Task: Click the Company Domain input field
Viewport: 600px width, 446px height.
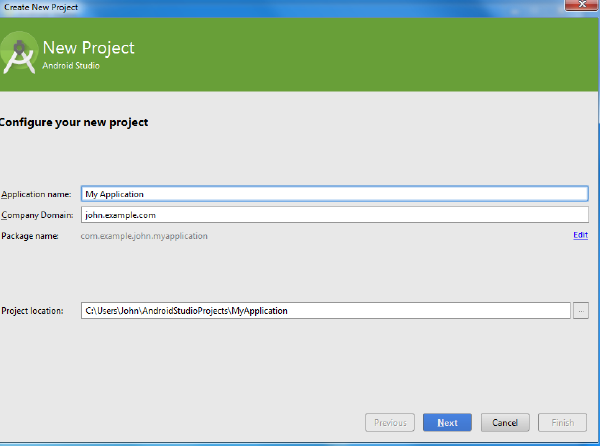Action: coord(334,215)
